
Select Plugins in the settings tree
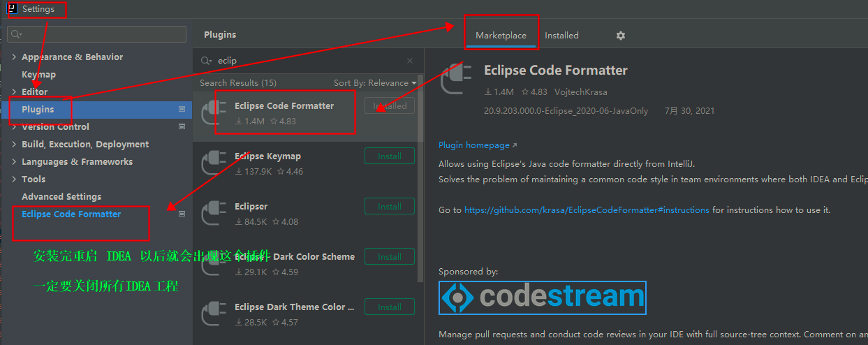click(x=96, y=109)
